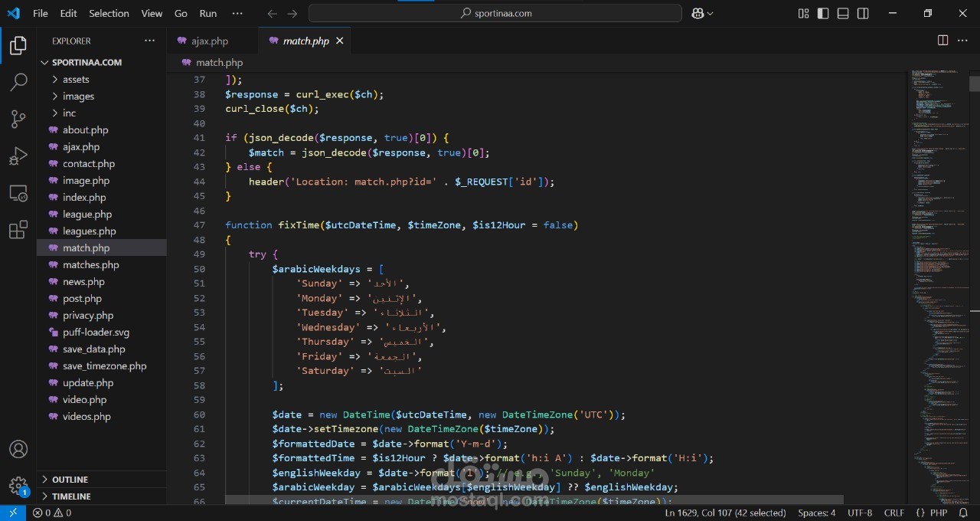
Task: Show more menu items ellipsis
Action: [237, 13]
